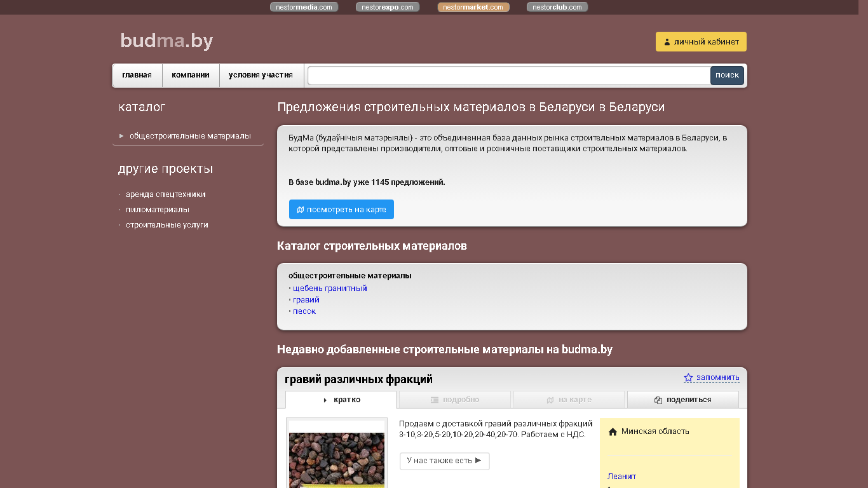Open гравий catalog link
Viewport: 868px width, 488px height.
point(306,300)
